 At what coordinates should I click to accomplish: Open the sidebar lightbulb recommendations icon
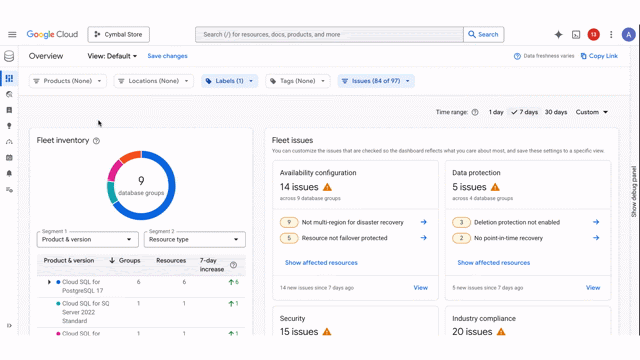tap(9, 126)
